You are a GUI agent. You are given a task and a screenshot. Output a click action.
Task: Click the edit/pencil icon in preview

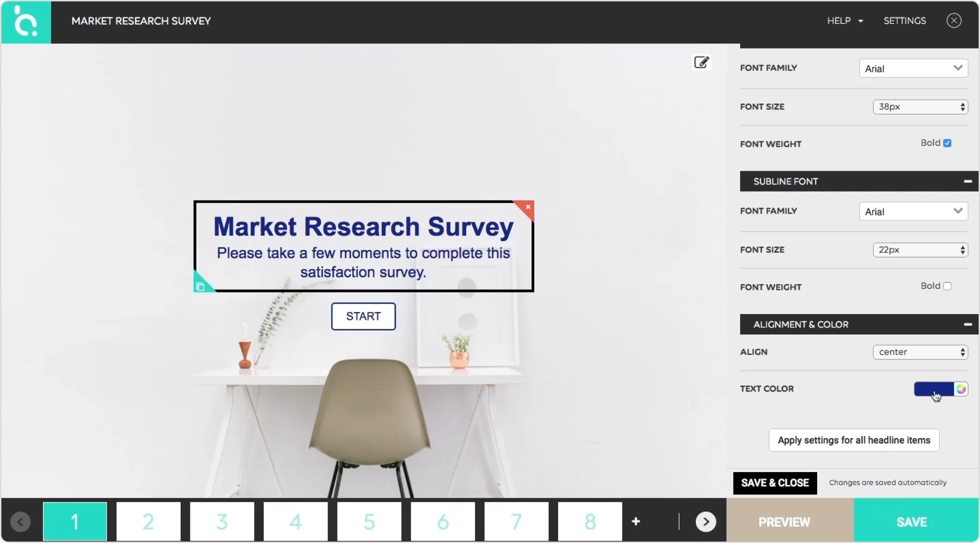point(701,62)
